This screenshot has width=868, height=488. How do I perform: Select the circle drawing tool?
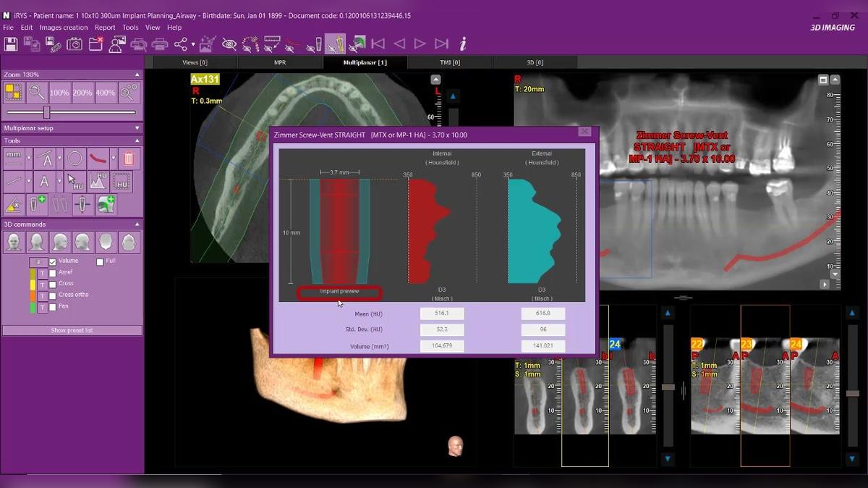[x=75, y=158]
